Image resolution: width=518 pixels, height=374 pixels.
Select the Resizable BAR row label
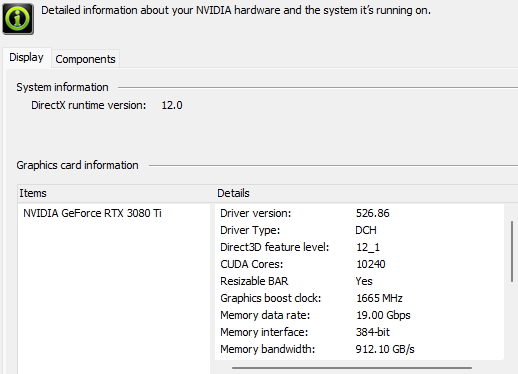coord(254,281)
